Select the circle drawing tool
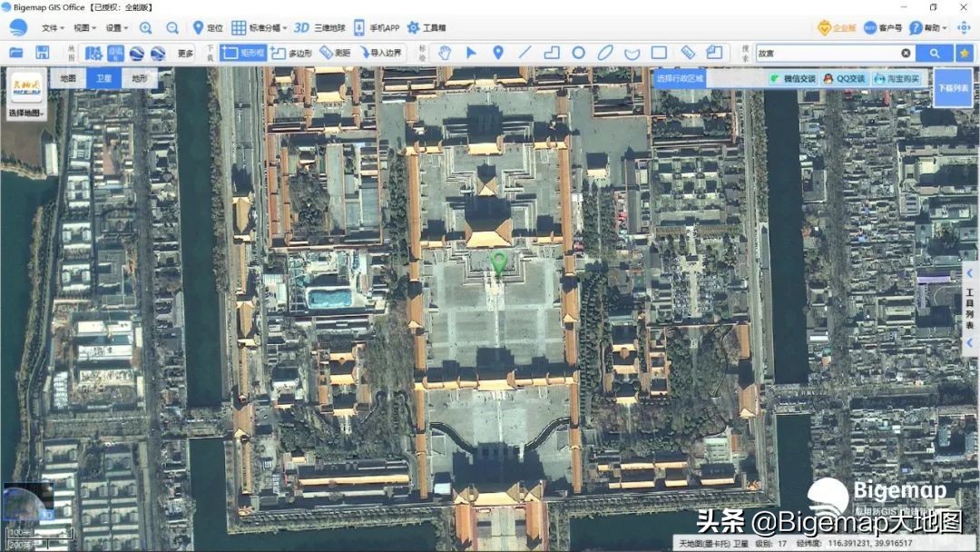Viewport: 980px width, 552px height. [x=579, y=54]
